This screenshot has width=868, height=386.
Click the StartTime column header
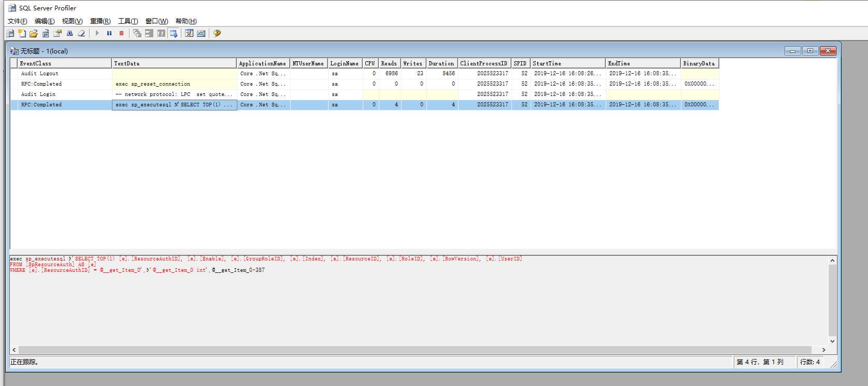(568, 63)
